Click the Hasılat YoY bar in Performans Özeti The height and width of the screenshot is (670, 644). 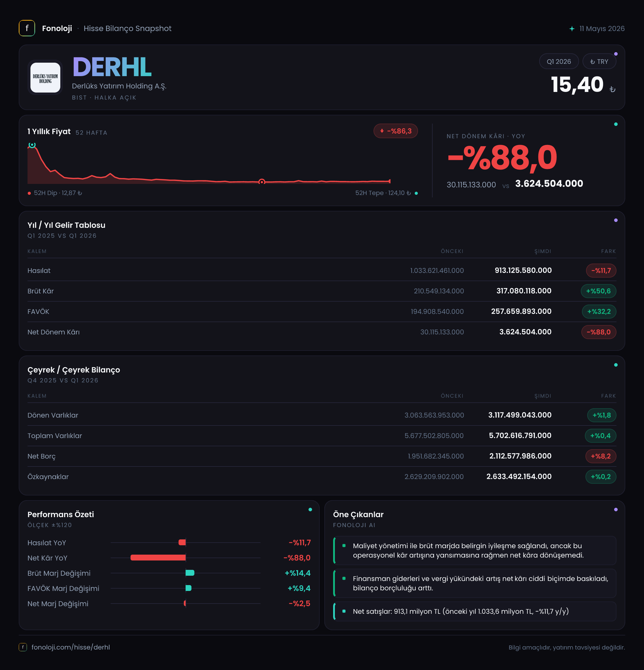[182, 543]
